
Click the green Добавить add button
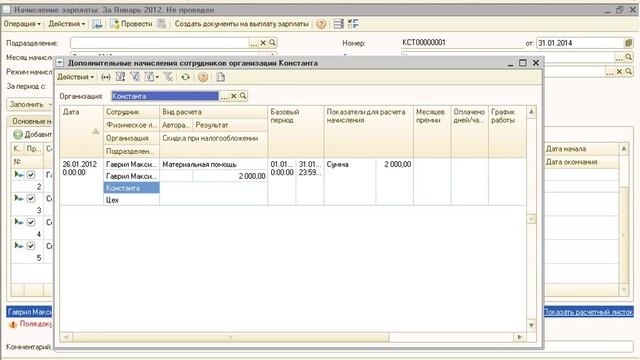[x=32, y=134]
